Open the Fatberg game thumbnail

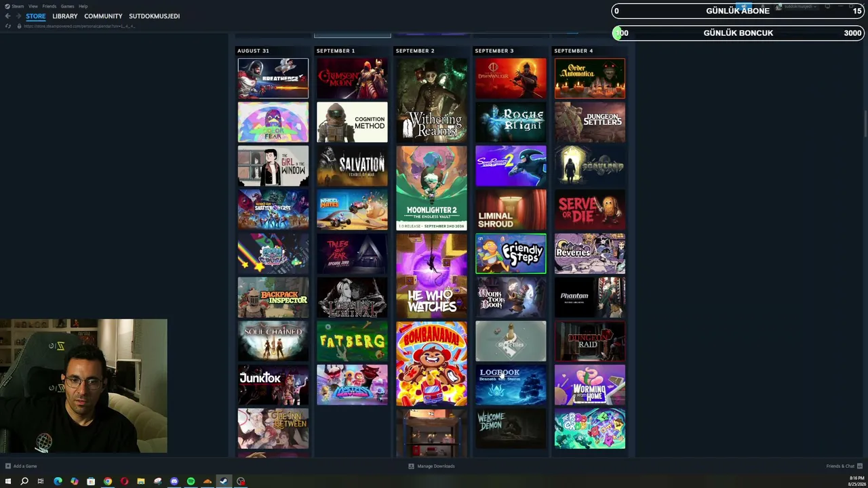(x=352, y=342)
